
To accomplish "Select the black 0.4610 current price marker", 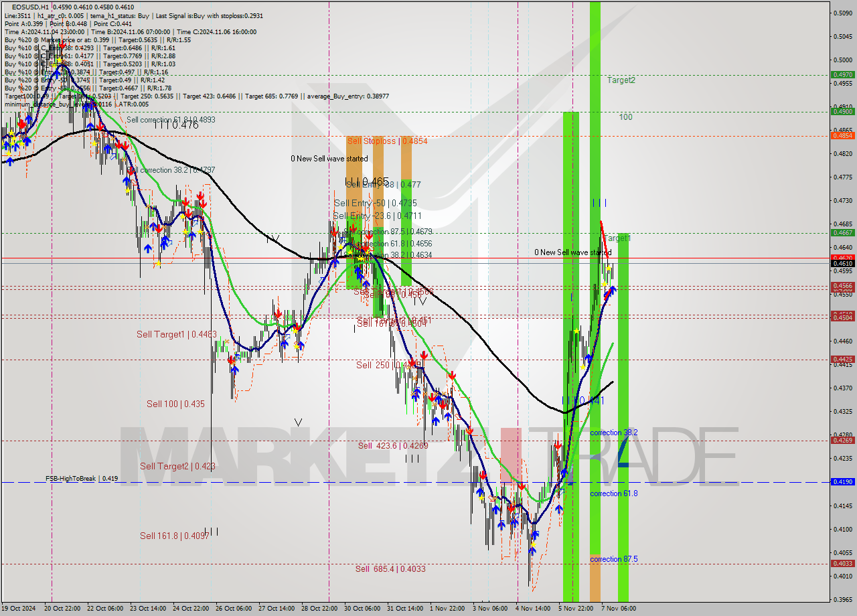I will [842, 264].
